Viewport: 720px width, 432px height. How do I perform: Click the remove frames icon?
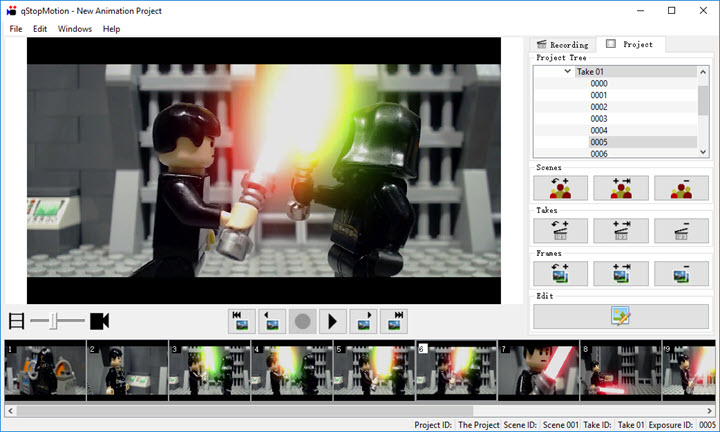pyautogui.click(x=681, y=274)
